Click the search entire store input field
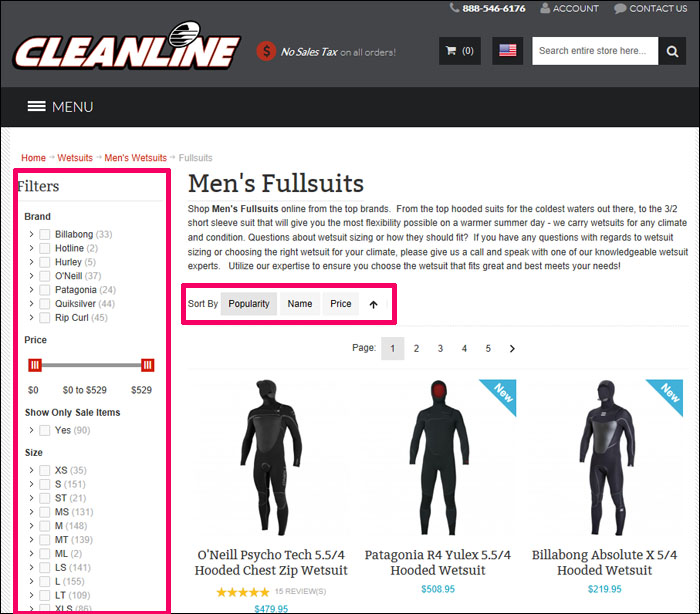The image size is (700, 614). pyautogui.click(x=595, y=51)
